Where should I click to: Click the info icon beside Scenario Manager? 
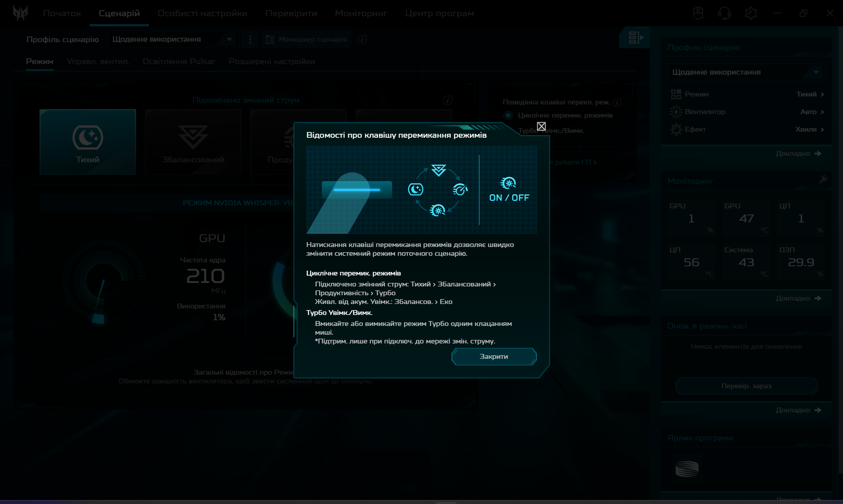362,39
